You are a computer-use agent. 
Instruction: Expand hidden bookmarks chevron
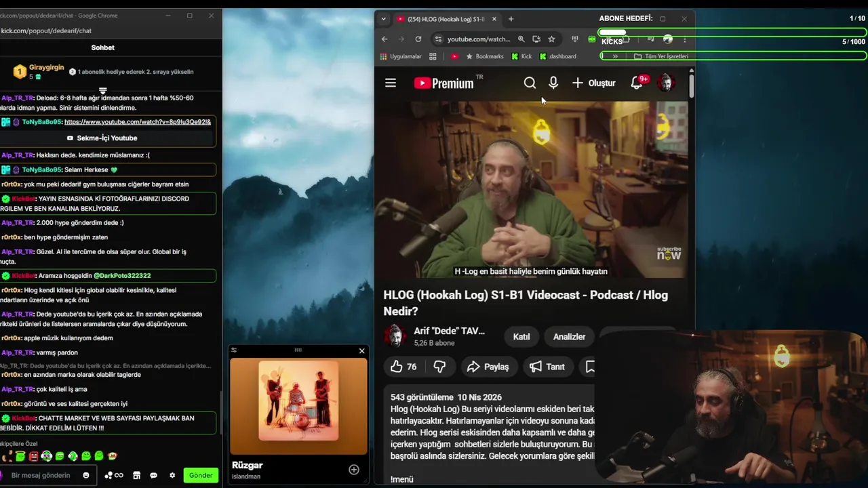pos(615,56)
